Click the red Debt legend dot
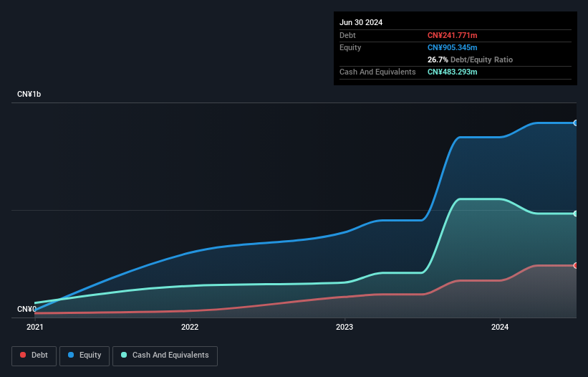 click(23, 355)
